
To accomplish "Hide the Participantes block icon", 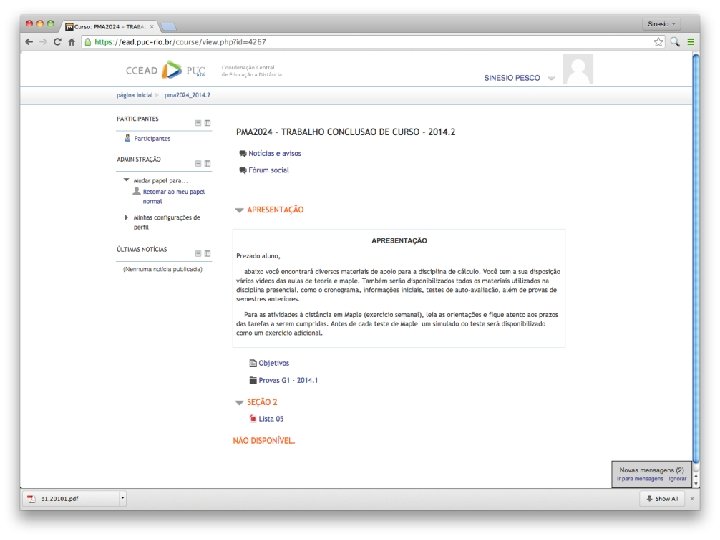I will pyautogui.click(x=198, y=123).
